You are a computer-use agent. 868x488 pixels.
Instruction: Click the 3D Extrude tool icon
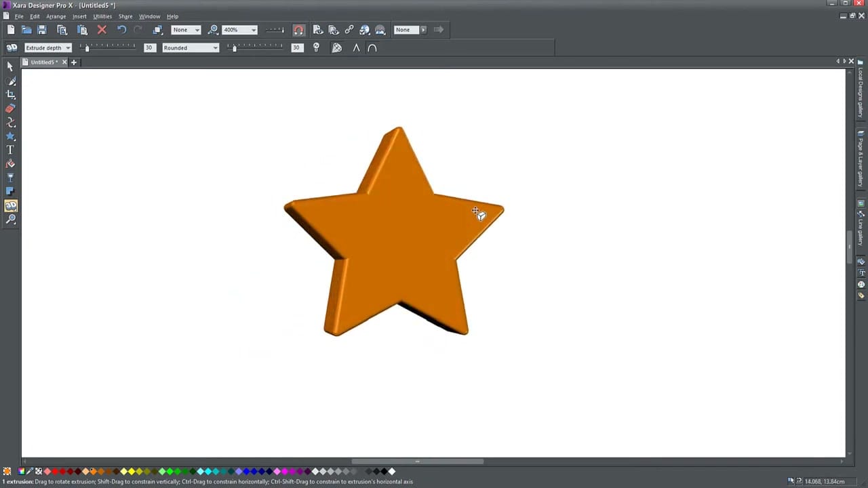[x=10, y=205]
